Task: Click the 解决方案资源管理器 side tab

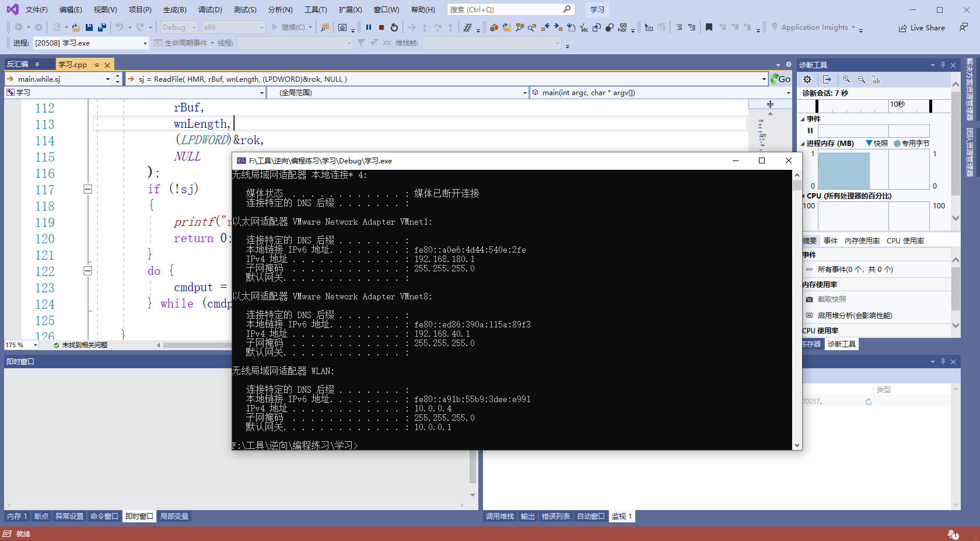Action: [970, 89]
